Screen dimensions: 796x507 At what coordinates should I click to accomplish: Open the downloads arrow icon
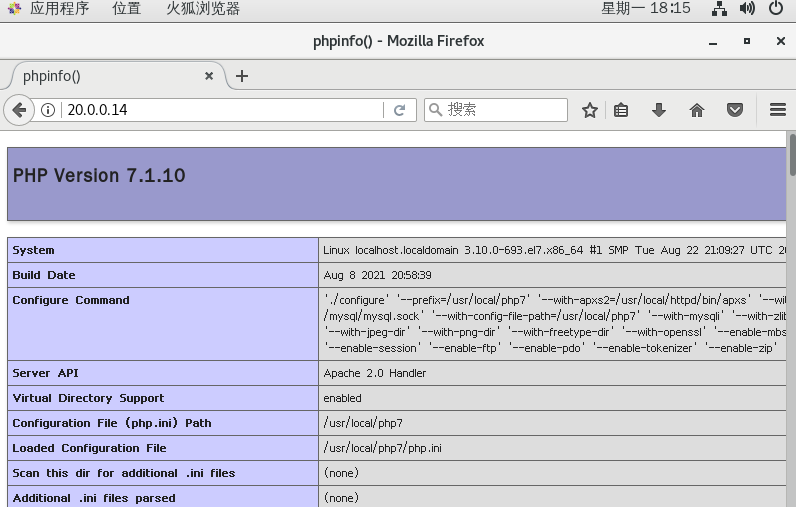point(659,110)
